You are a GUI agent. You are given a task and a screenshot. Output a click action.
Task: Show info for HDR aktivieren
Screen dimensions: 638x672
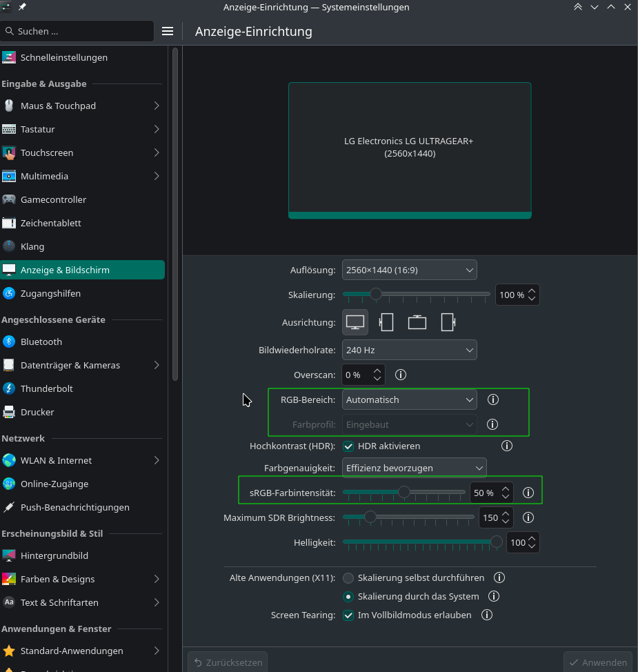pos(507,446)
